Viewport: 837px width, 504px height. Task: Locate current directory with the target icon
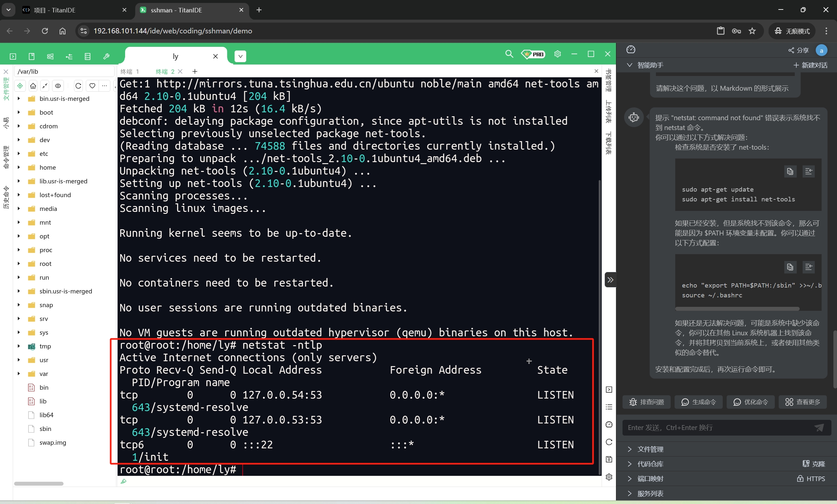point(20,85)
